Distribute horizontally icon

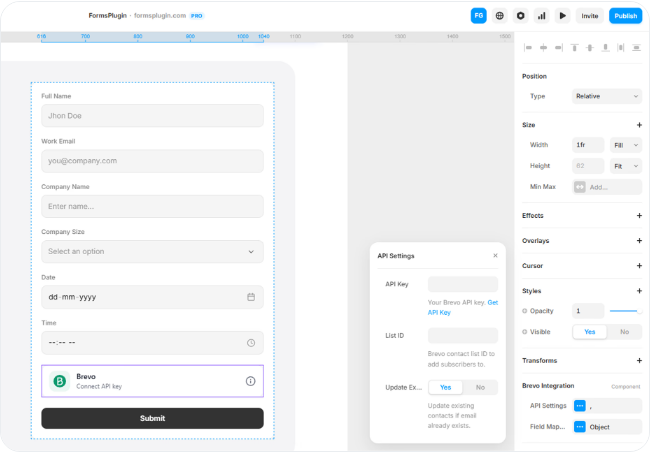(621, 48)
